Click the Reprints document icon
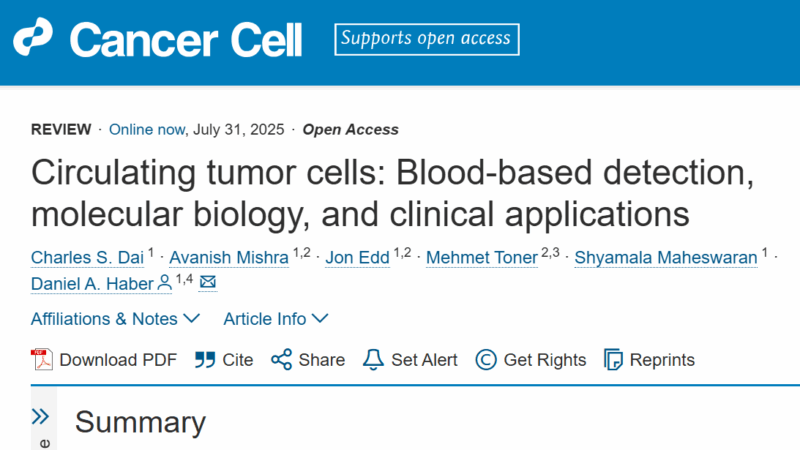Screen dimensions: 800x450 click(613, 360)
